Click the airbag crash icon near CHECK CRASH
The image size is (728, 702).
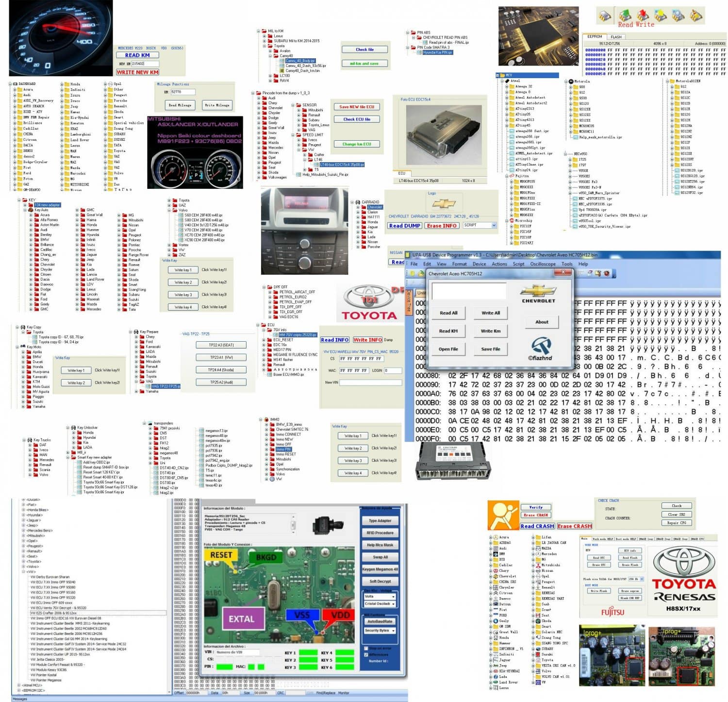502,514
